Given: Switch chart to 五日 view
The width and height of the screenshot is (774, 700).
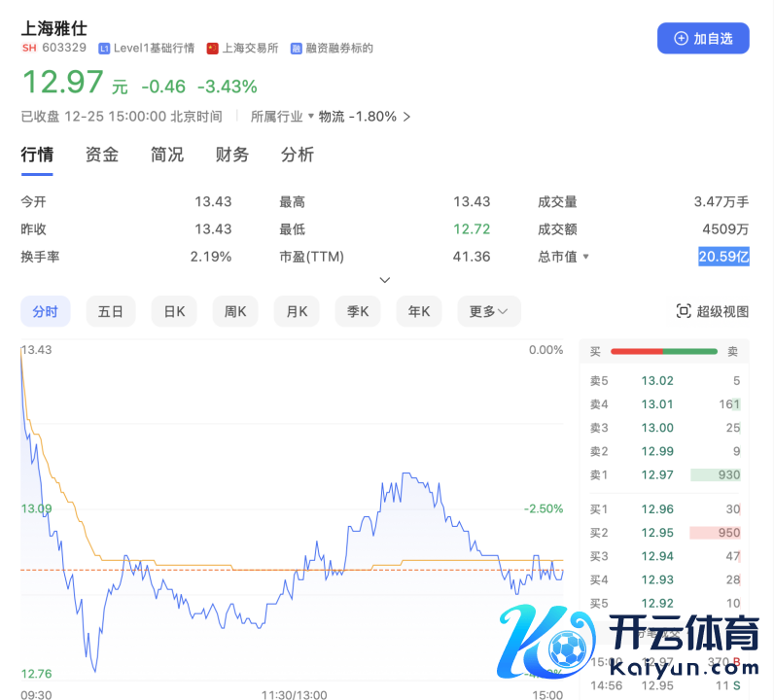Looking at the screenshot, I should click(111, 311).
